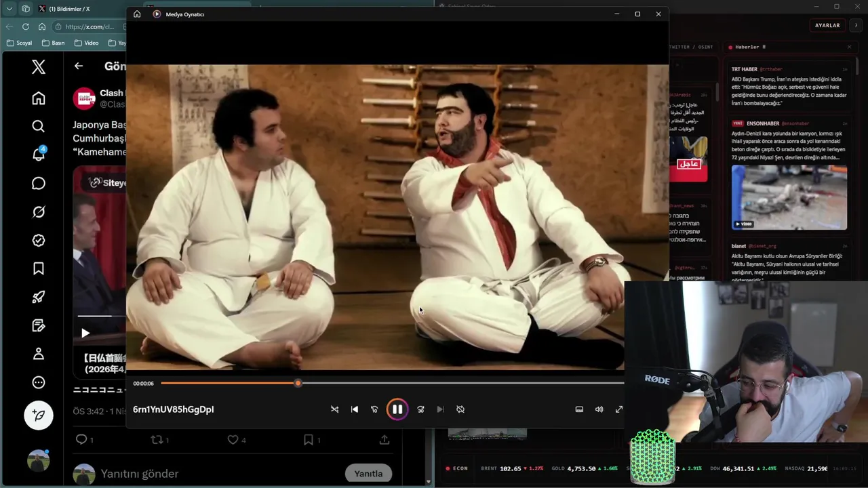Open the Lists icon in X sidebar

click(39, 326)
